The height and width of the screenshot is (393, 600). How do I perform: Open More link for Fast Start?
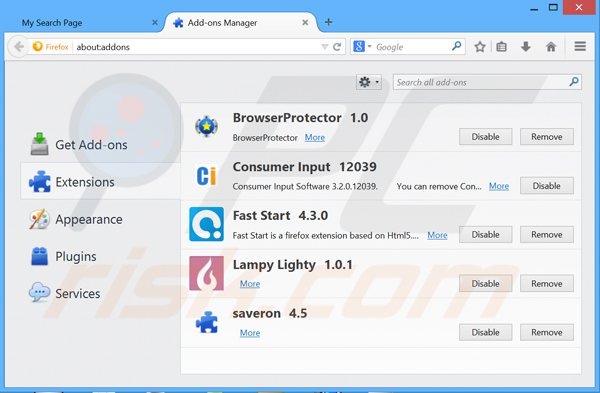coord(437,235)
